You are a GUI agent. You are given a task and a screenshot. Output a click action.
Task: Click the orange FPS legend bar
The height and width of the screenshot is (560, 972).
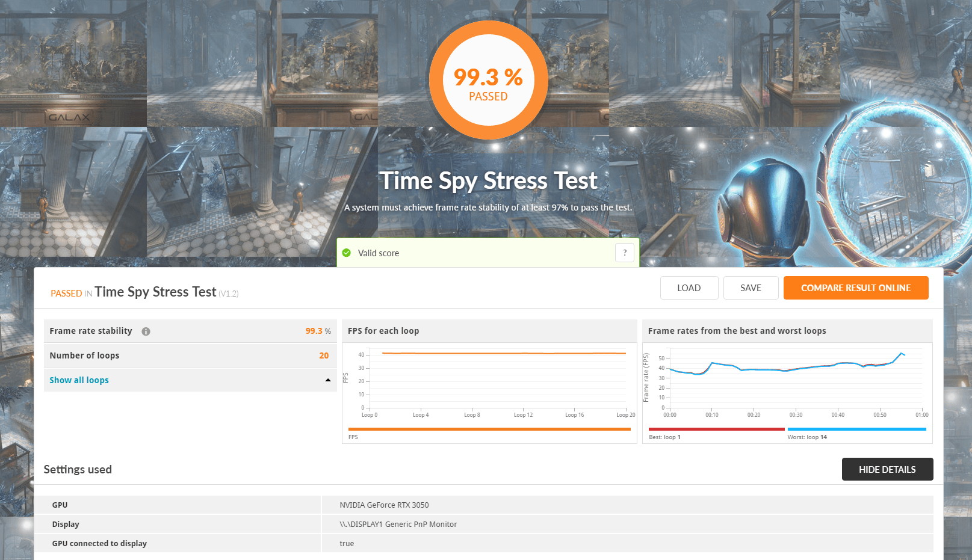tap(489, 429)
